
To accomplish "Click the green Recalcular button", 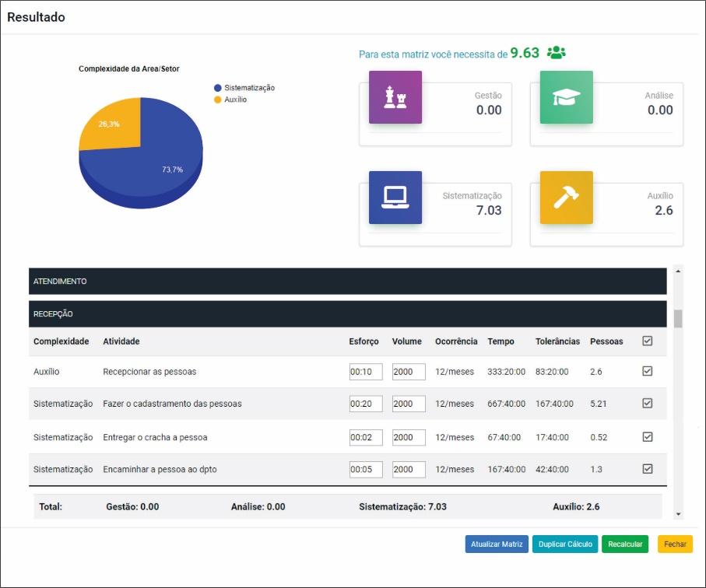I will [625, 544].
